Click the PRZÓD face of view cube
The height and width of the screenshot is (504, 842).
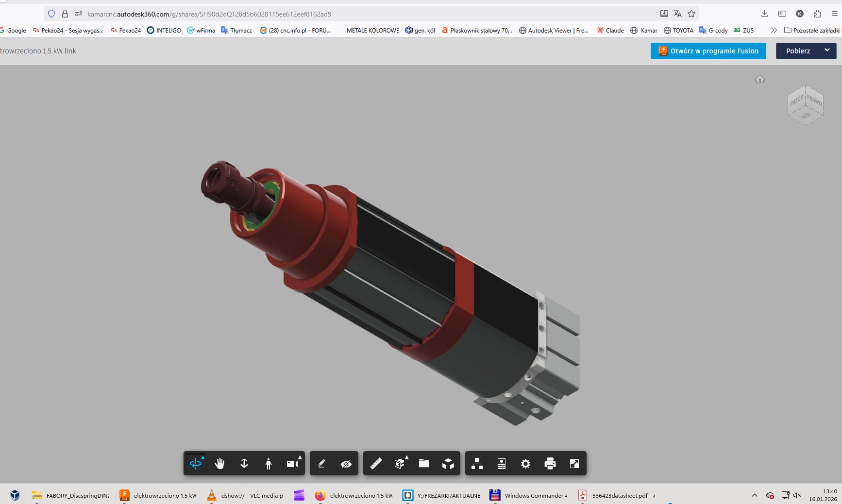click(796, 101)
